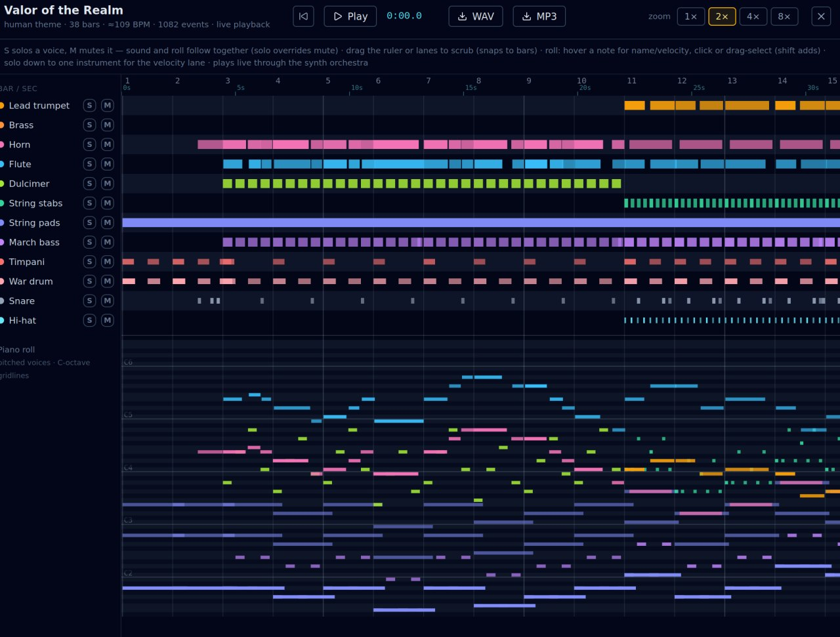Mute the Hi-hat track
Viewport: 840px width, 637px height.
point(108,320)
